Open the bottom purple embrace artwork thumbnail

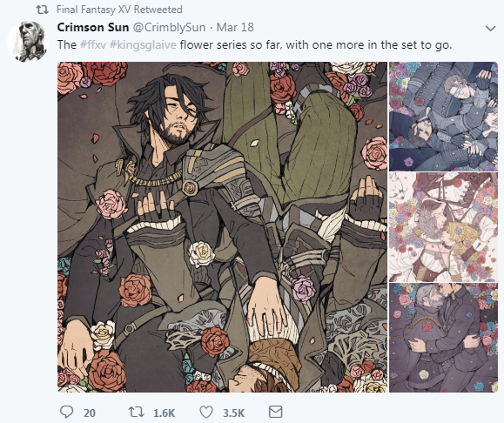[443, 338]
